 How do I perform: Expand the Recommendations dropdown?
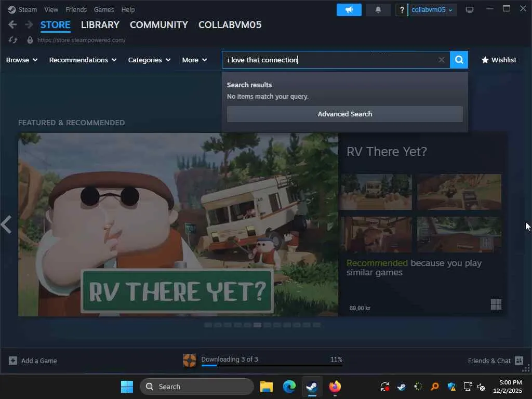(x=83, y=60)
